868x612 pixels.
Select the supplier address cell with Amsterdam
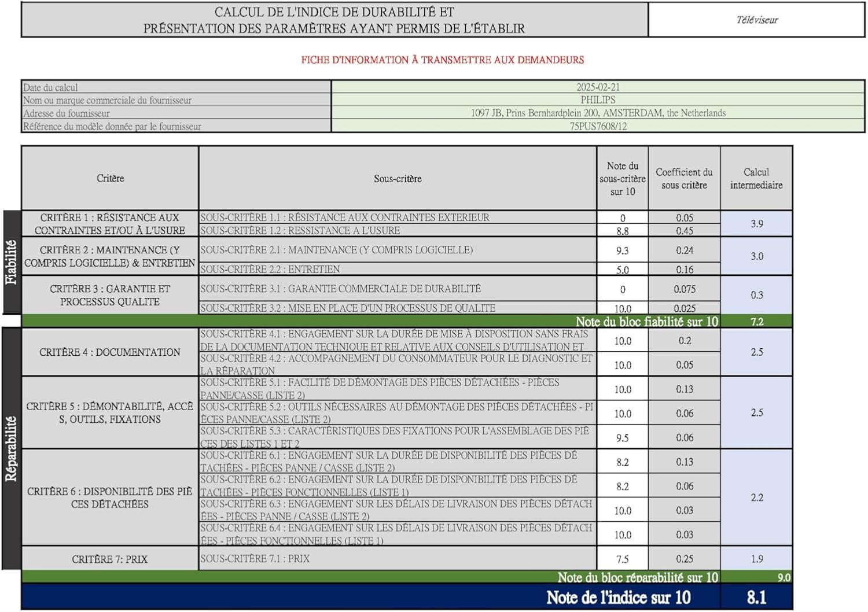pyautogui.click(x=598, y=113)
